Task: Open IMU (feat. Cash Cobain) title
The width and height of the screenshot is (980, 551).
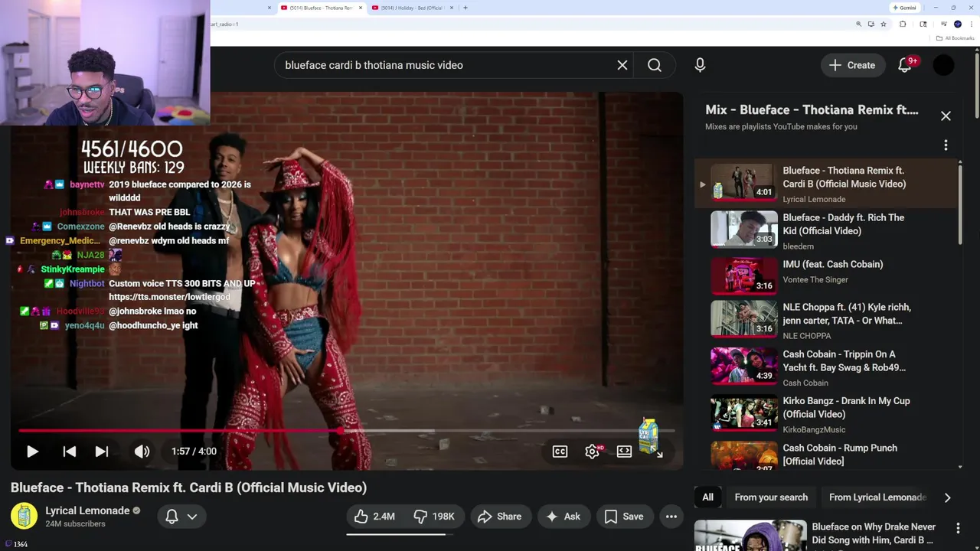Action: coord(833,264)
